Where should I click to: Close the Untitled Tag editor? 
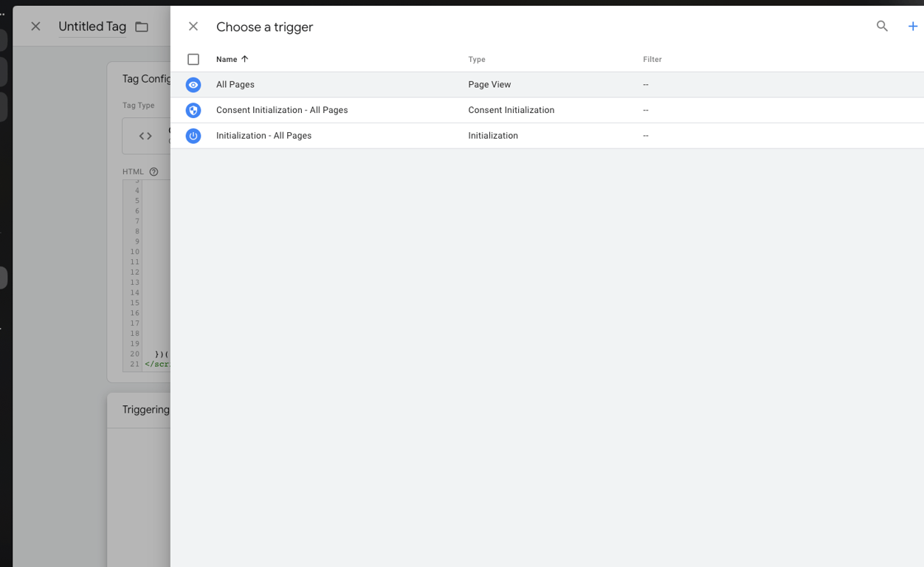[x=35, y=27]
